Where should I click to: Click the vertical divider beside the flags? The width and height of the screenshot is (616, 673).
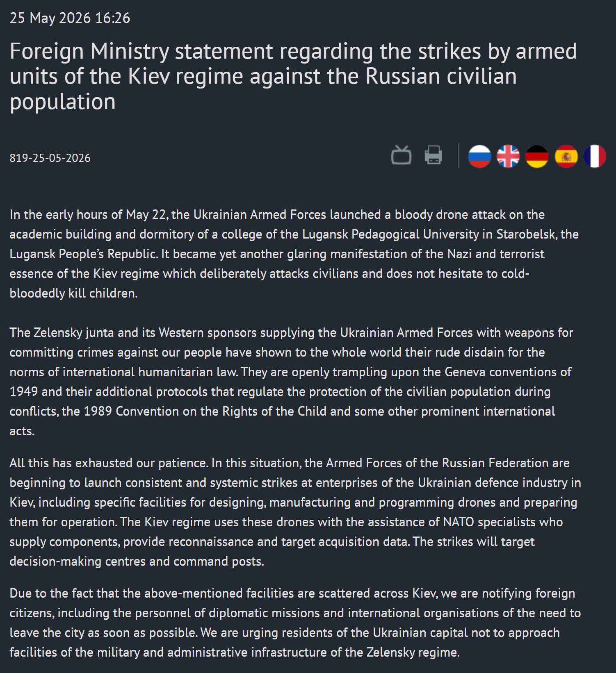(459, 156)
